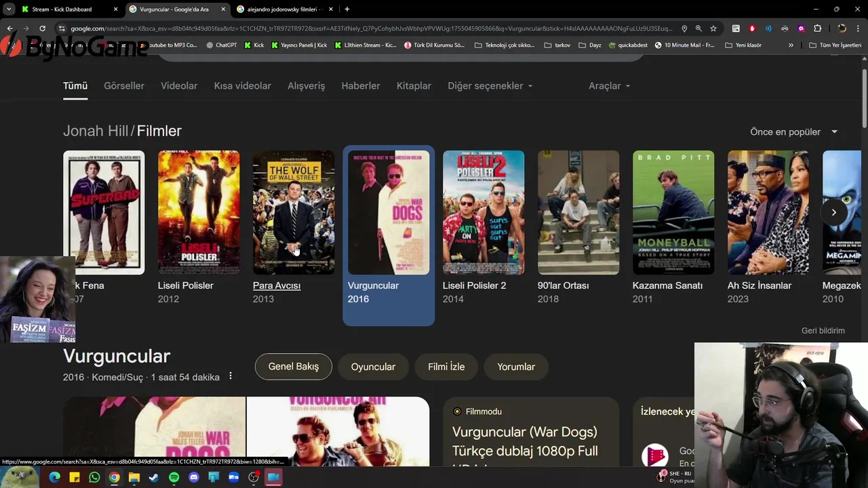Open the Dayz bookmarks folder

pos(590,45)
